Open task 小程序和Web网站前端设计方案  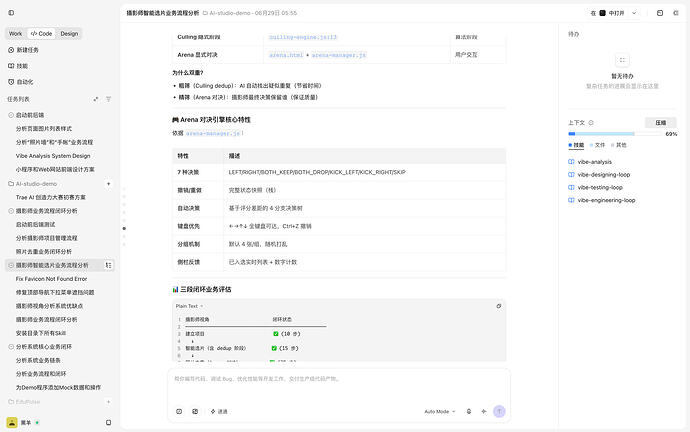pyautogui.click(x=55, y=169)
